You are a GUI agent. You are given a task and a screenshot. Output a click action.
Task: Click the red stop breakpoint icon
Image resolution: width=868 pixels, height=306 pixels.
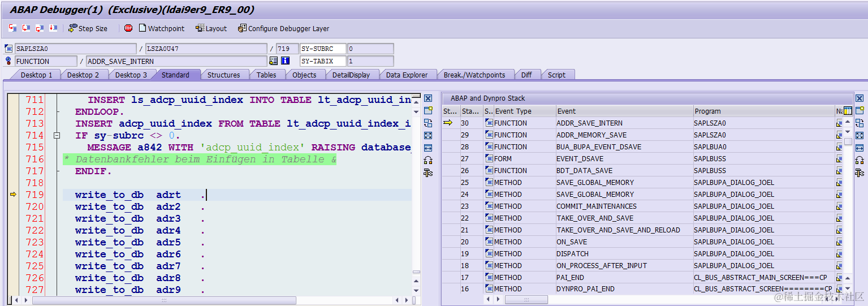click(128, 28)
